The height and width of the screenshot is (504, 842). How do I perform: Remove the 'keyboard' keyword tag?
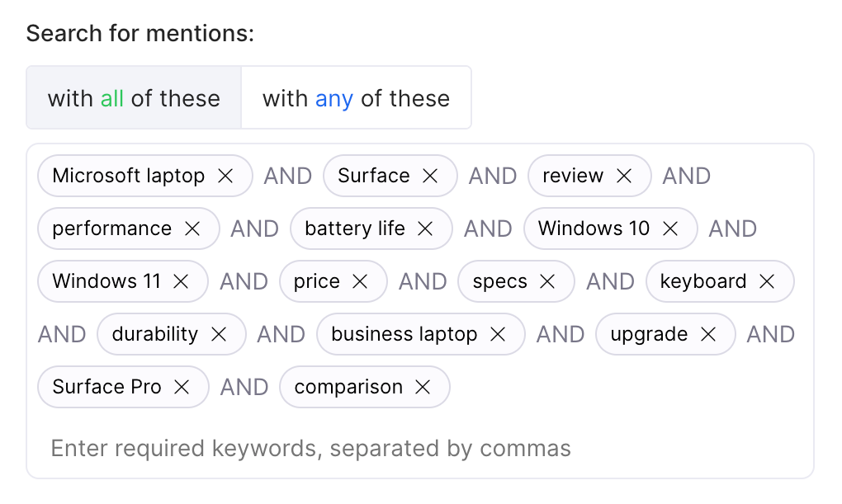click(x=767, y=281)
